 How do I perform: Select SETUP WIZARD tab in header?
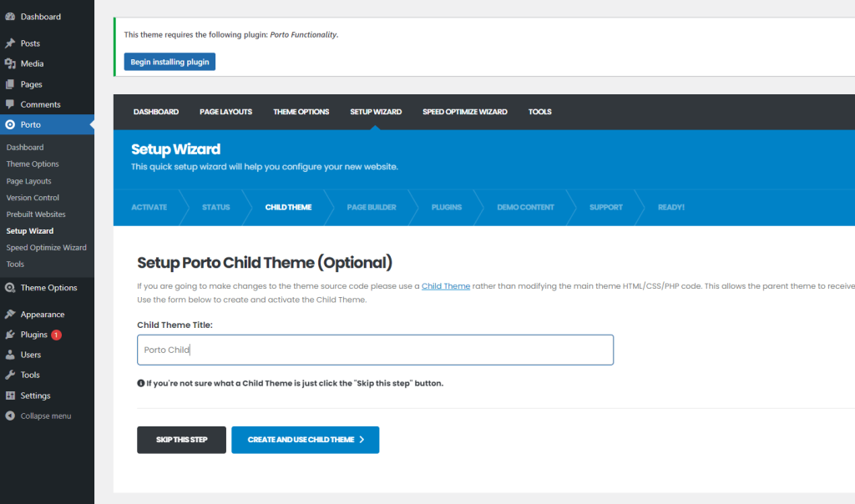coord(376,112)
